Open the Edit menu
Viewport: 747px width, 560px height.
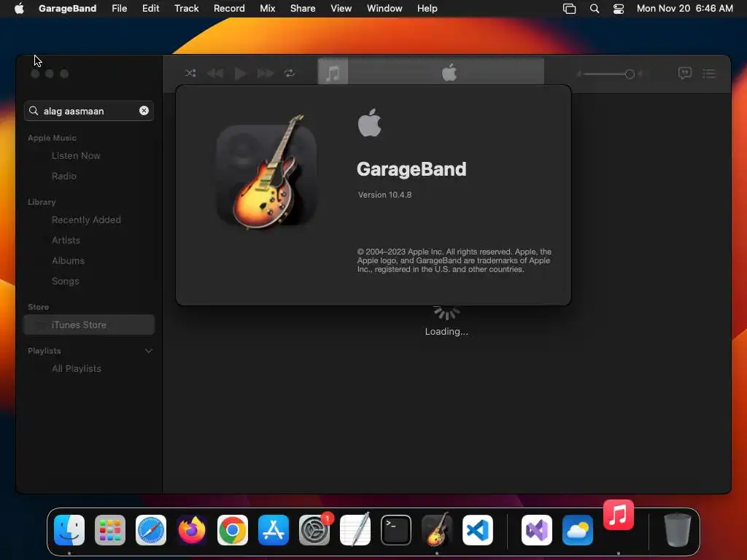(150, 8)
